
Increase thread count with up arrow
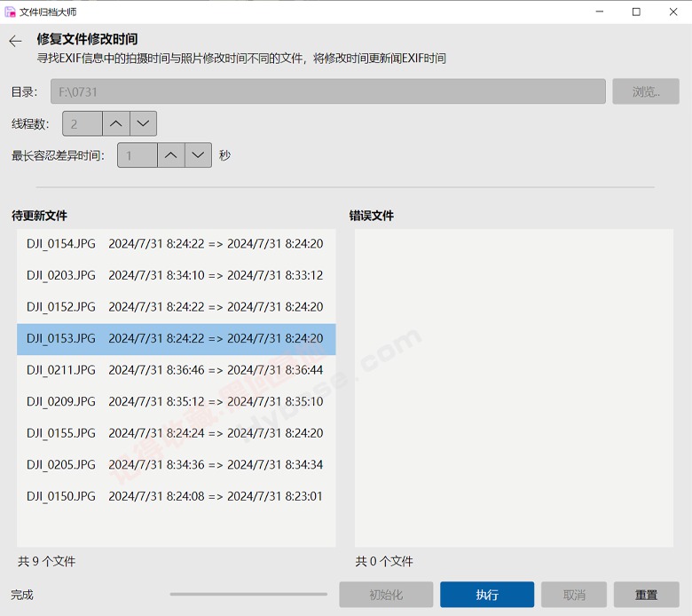(x=116, y=124)
